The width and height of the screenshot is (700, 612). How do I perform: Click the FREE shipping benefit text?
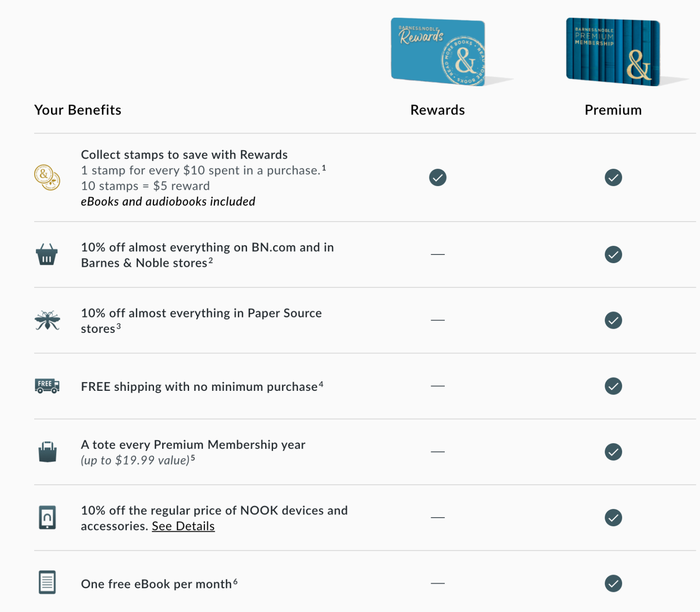199,387
